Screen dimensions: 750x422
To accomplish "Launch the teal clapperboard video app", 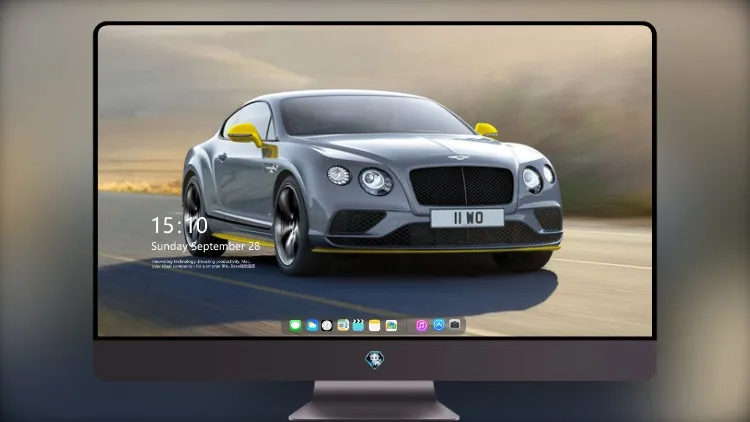I will pyautogui.click(x=358, y=326).
